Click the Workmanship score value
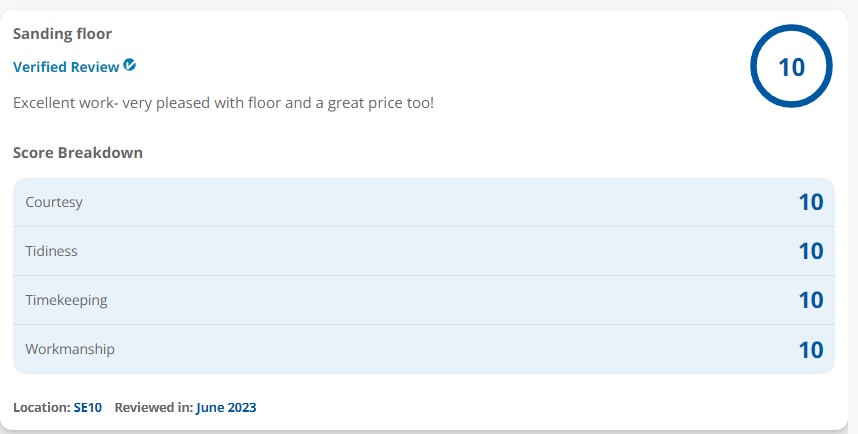858x434 pixels. pos(810,350)
